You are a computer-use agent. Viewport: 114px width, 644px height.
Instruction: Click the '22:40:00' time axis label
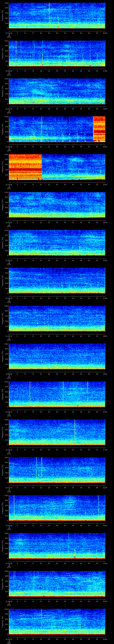pos(9,450)
